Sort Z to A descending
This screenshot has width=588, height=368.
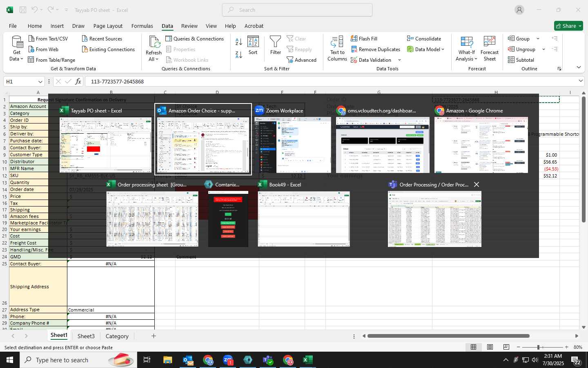point(239,54)
